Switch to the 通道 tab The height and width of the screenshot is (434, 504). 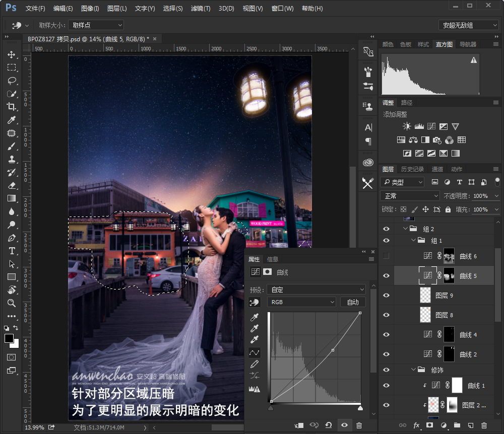(437, 169)
